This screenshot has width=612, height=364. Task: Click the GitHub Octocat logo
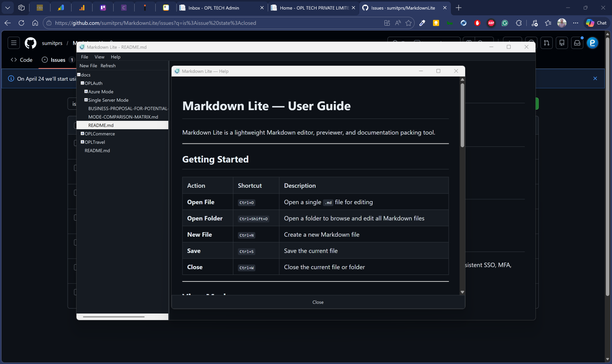pos(31,43)
